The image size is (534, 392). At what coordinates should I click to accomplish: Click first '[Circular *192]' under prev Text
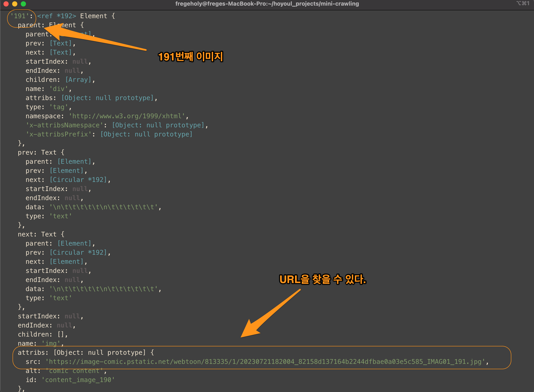click(x=79, y=180)
